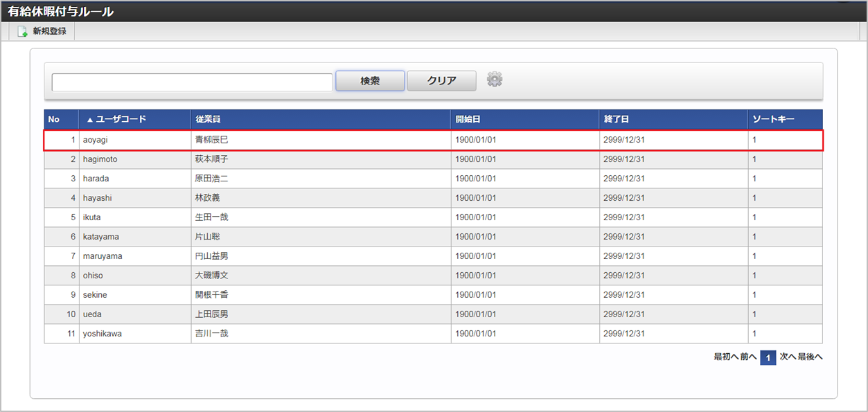
Task: Select the ikuta user code cell
Action: (135, 217)
